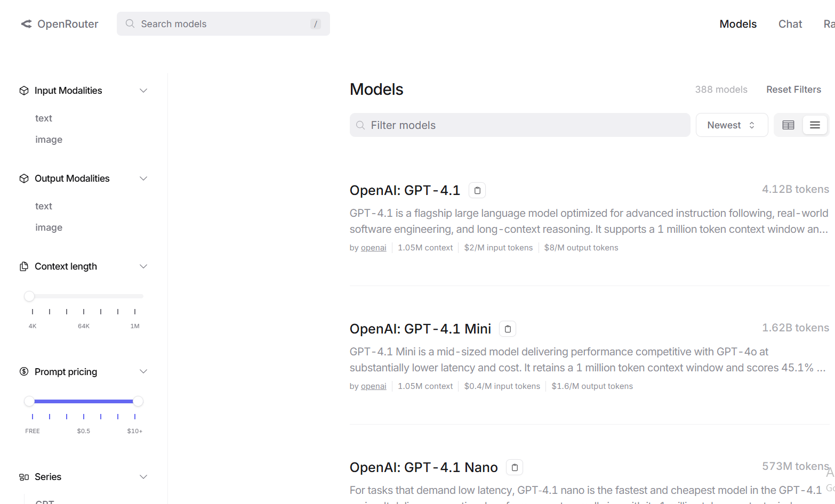Click the Prompt pricing minimum handle
This screenshot has width=835, height=504.
(29, 401)
